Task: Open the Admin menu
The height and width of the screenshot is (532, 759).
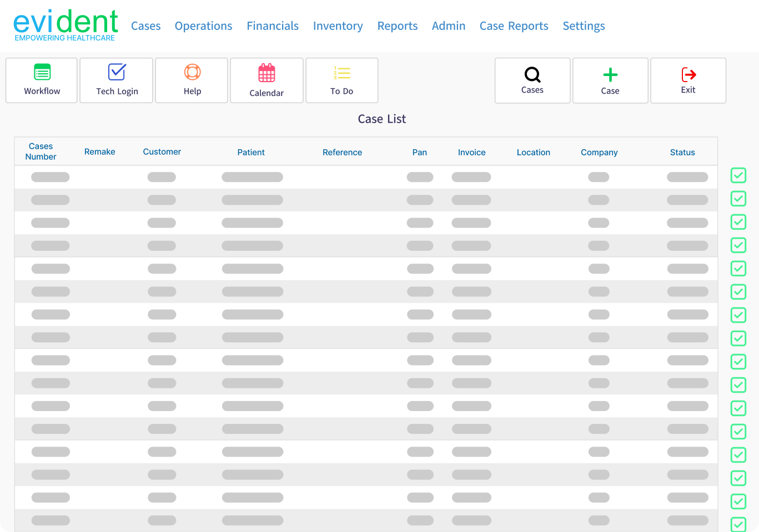Action: click(x=449, y=26)
